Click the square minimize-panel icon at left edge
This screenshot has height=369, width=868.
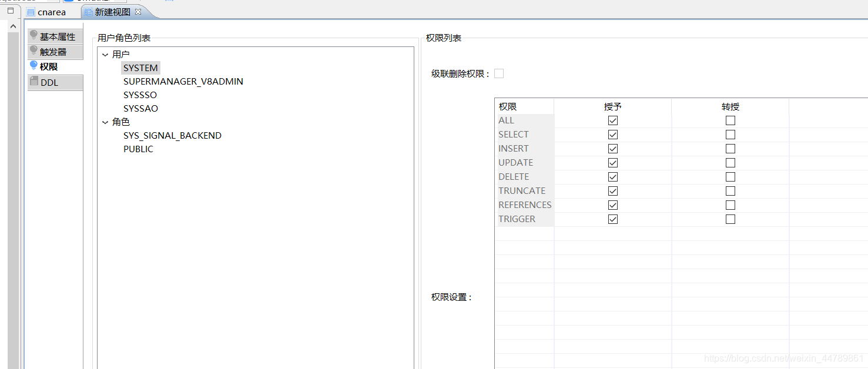11,10
